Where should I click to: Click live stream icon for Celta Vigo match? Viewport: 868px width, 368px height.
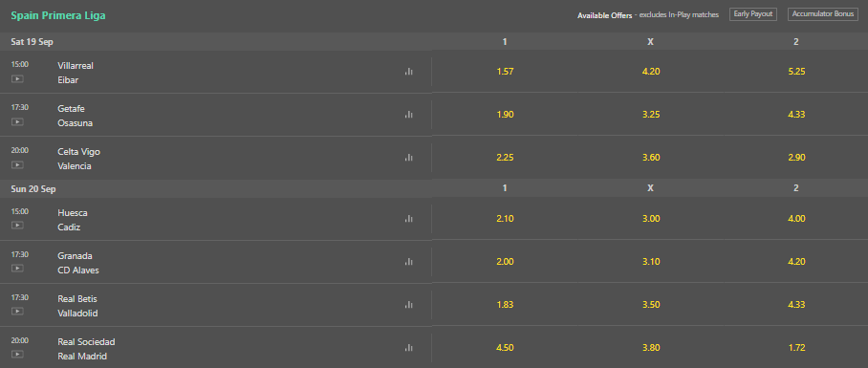pyautogui.click(x=17, y=165)
